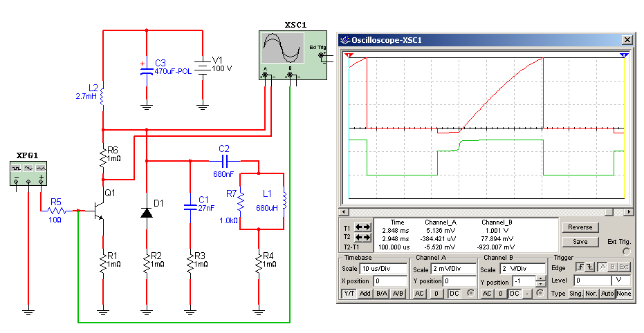Set trigger type to Auto
Screen dimensions: 644x333
point(607,294)
